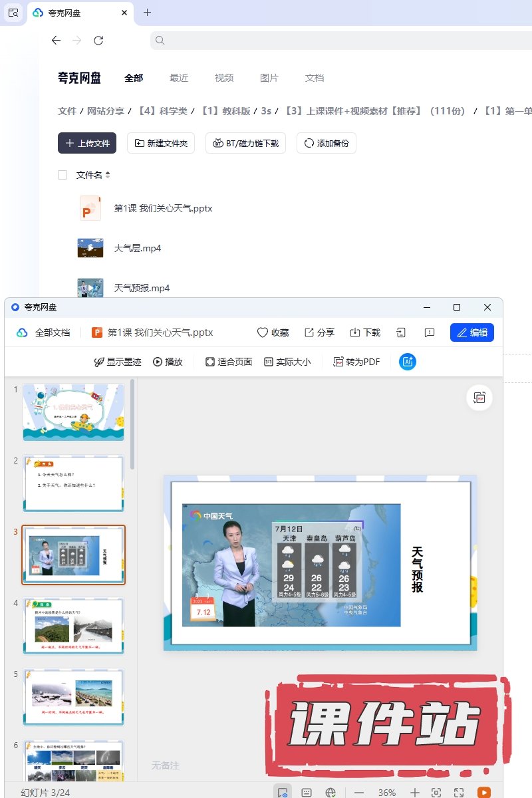The width and height of the screenshot is (532, 798).
Task: Open the language globe icon menu
Action: coord(331,793)
